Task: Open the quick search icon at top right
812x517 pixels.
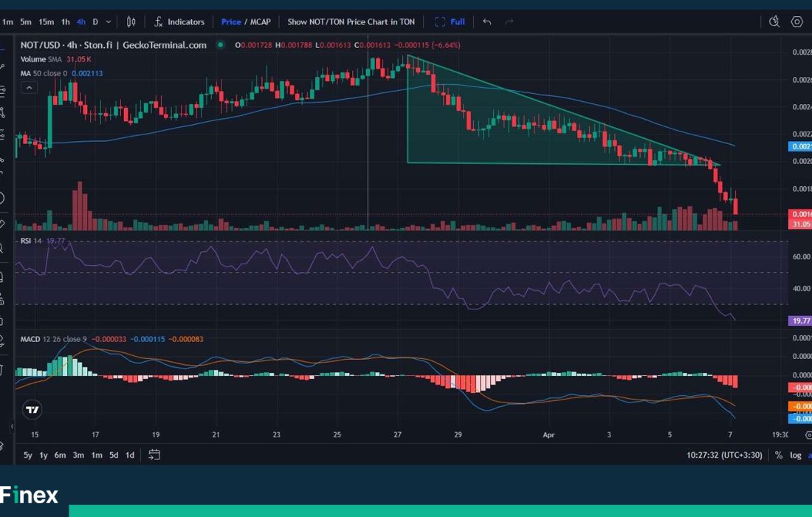Action: tap(774, 22)
